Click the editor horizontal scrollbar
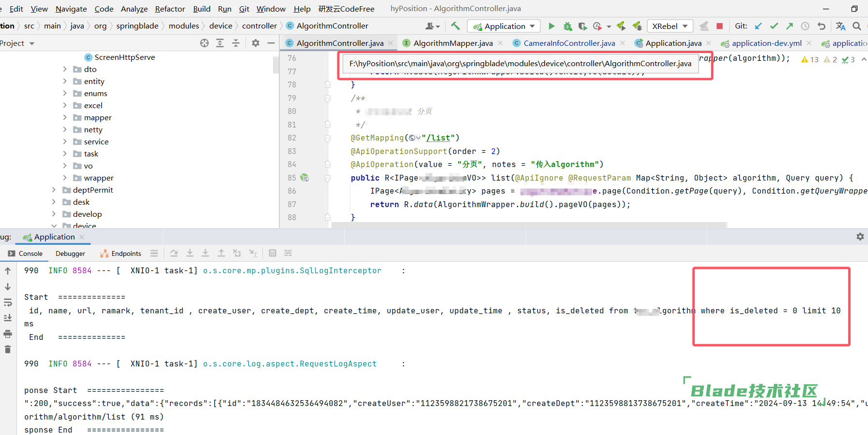 pyautogui.click(x=529, y=225)
